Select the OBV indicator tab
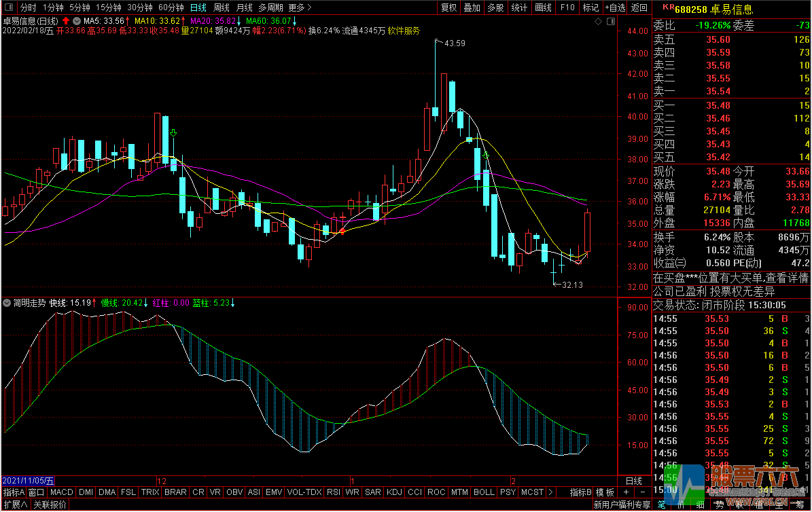 (234, 492)
